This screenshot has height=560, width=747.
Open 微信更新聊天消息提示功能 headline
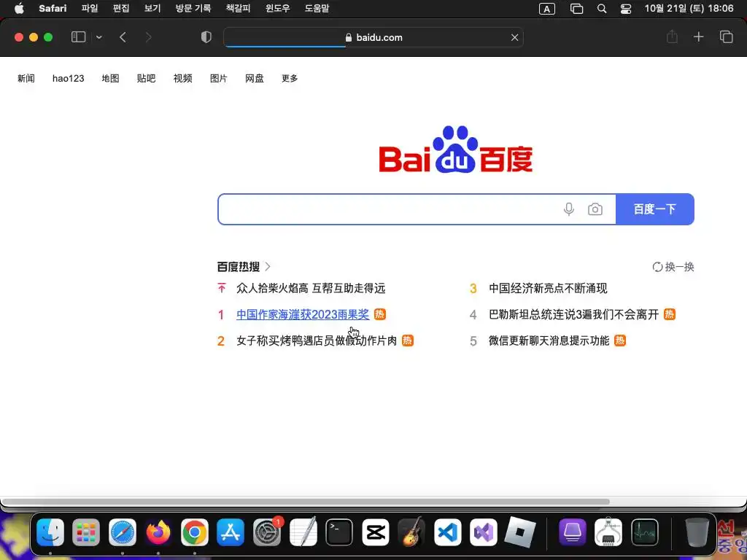[x=549, y=341]
